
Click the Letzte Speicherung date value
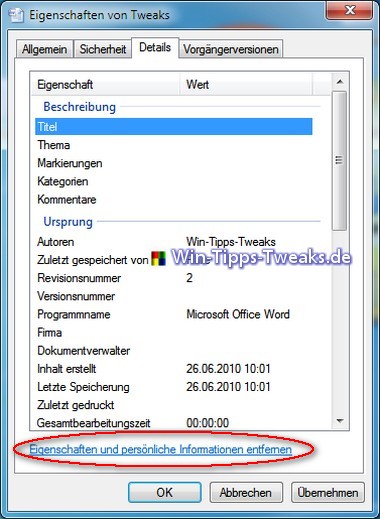pyautogui.click(x=228, y=387)
